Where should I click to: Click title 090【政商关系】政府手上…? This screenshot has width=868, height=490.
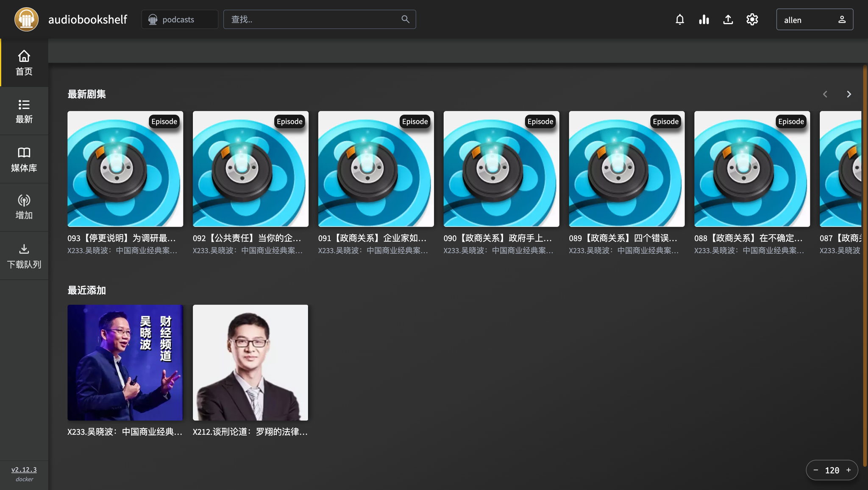[498, 238]
